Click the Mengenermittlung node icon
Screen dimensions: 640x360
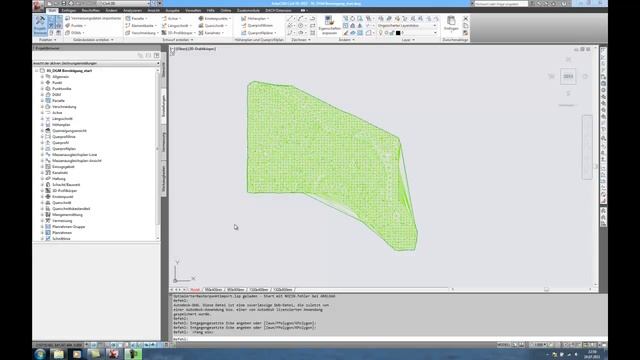click(x=48, y=214)
